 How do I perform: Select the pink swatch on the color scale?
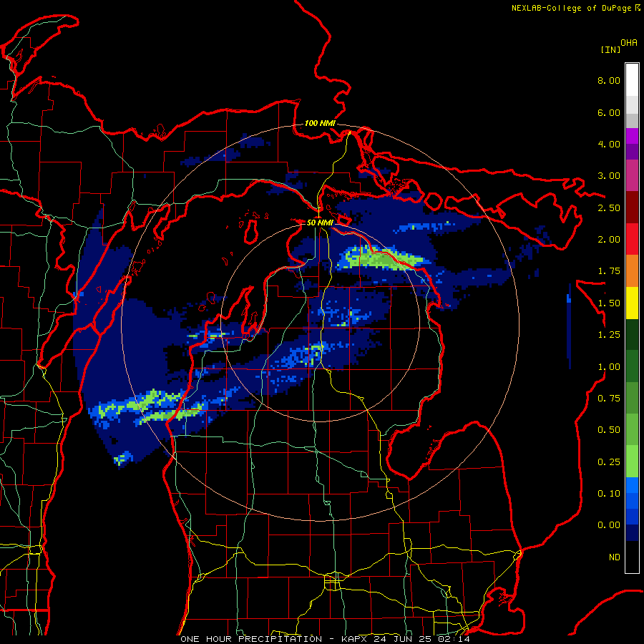pyautogui.click(x=632, y=176)
